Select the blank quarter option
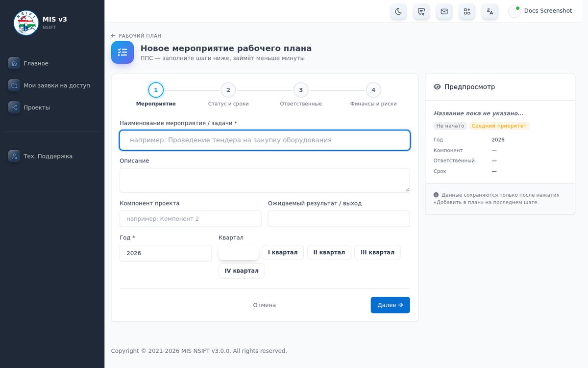 coord(239,252)
